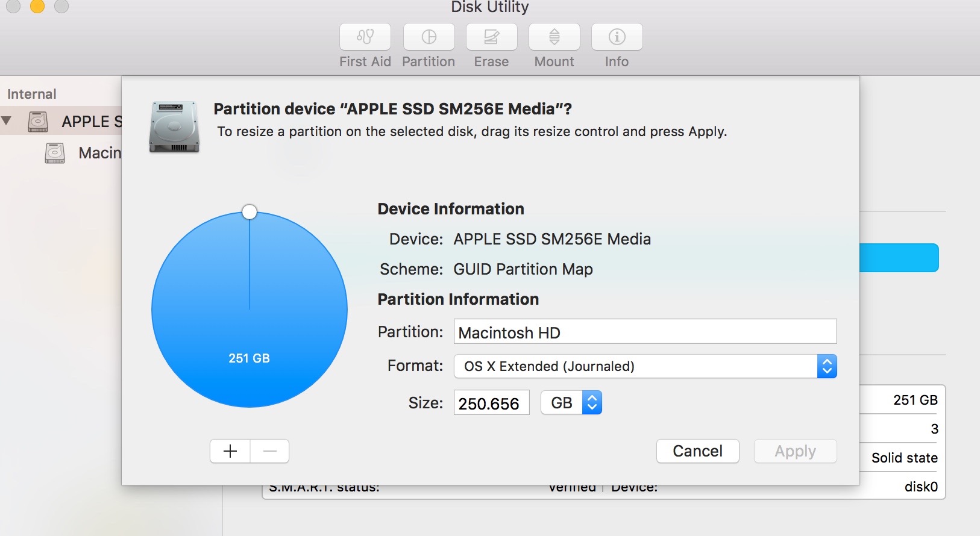Add a partition with the plus button

tap(230, 451)
